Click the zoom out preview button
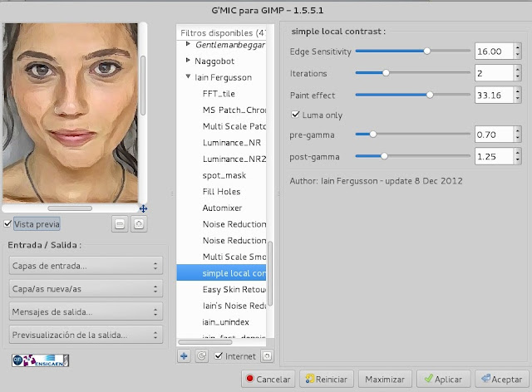This screenshot has width=532, height=392. (x=121, y=224)
